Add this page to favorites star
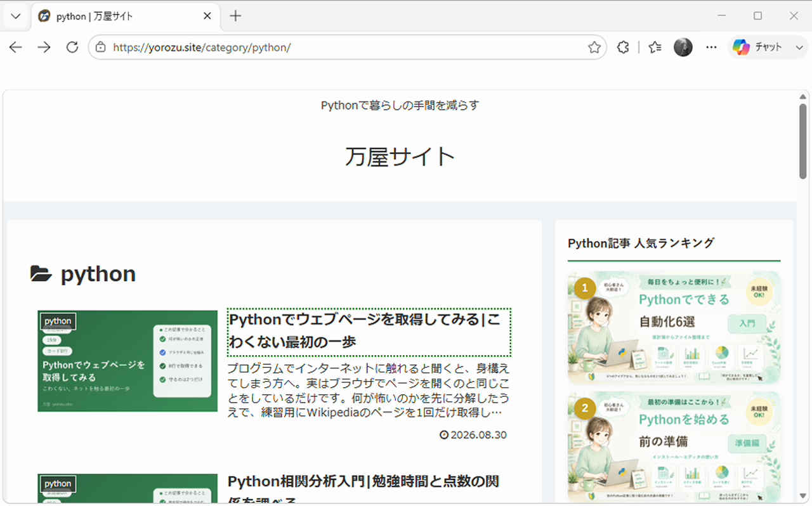Screen dimensions: 812x506 pyautogui.click(x=594, y=48)
